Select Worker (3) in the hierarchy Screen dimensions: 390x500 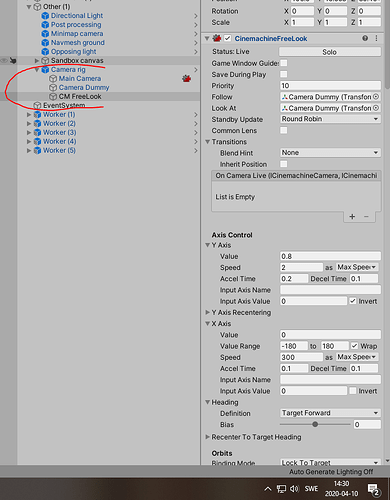(60, 132)
